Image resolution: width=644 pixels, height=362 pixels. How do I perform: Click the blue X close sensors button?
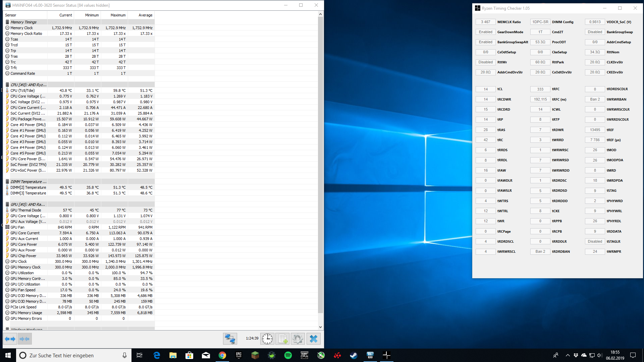click(313, 339)
